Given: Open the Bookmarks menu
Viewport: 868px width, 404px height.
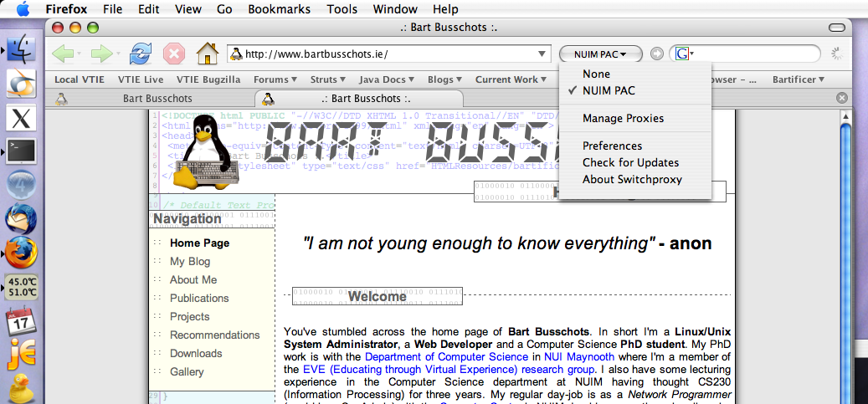Looking at the screenshot, I should click(x=279, y=9).
